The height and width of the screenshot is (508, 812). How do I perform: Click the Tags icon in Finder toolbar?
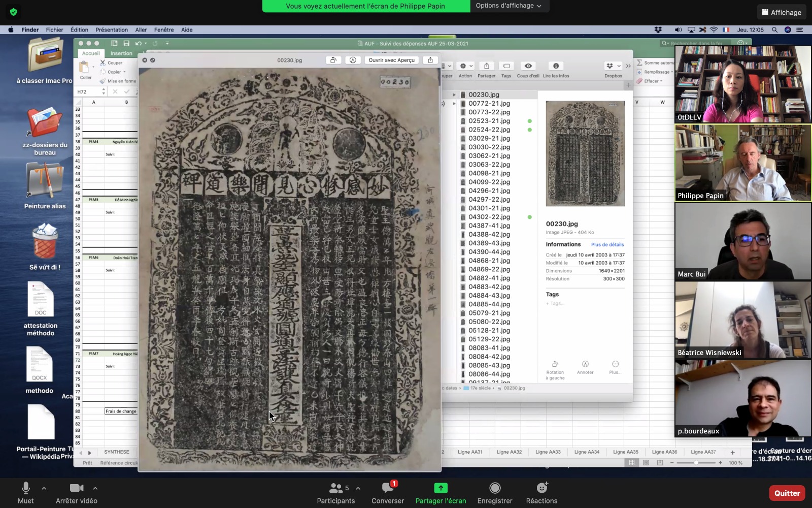506,66
